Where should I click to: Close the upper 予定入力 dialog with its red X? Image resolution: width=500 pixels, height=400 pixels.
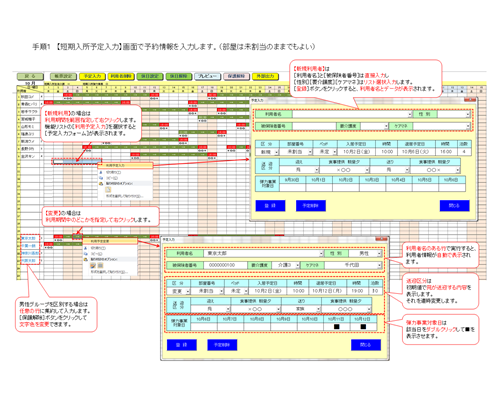pyautogui.click(x=470, y=100)
